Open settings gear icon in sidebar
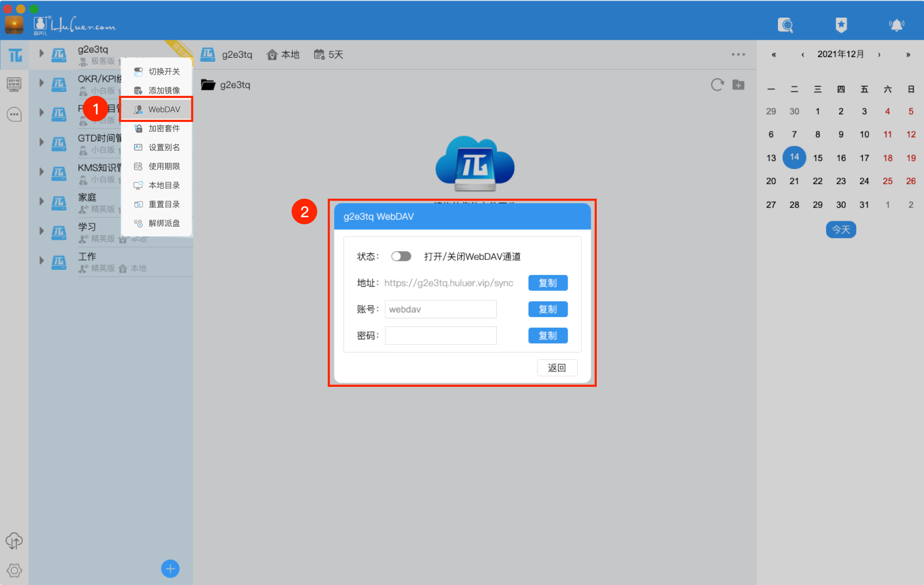Image resolution: width=924 pixels, height=585 pixels. point(14,570)
